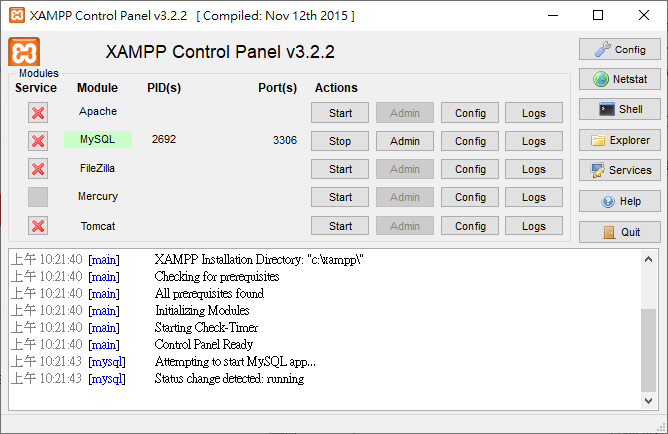Click the "All prerequisites found" log entry
Image resolution: width=668 pixels, height=434 pixels.
tap(209, 293)
